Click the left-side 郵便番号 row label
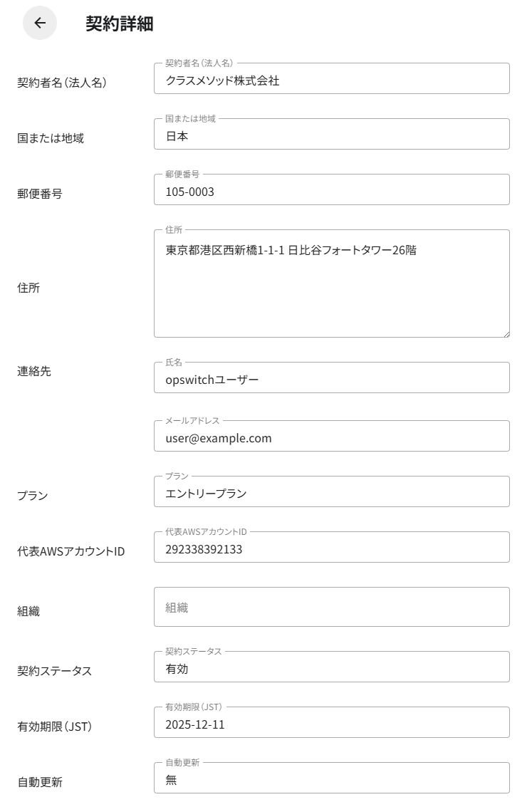 click(x=40, y=193)
